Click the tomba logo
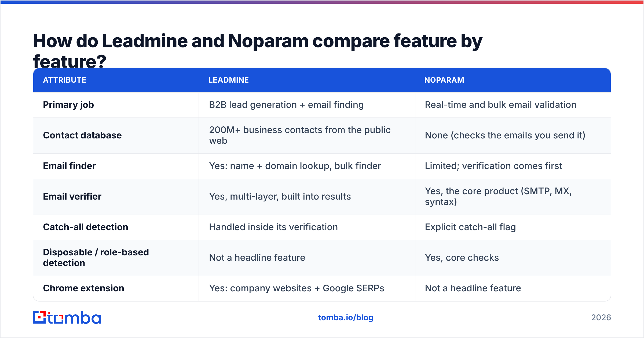The height and width of the screenshot is (338, 644). [x=67, y=317]
